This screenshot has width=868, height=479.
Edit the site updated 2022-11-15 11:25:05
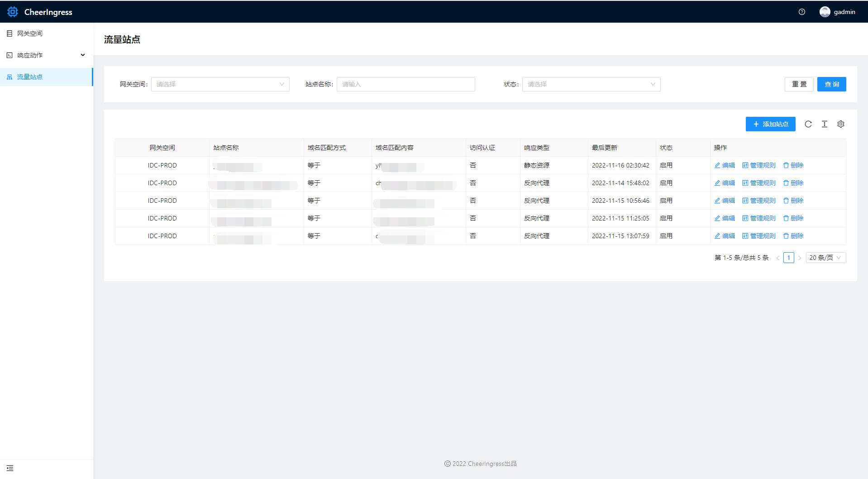[725, 218]
